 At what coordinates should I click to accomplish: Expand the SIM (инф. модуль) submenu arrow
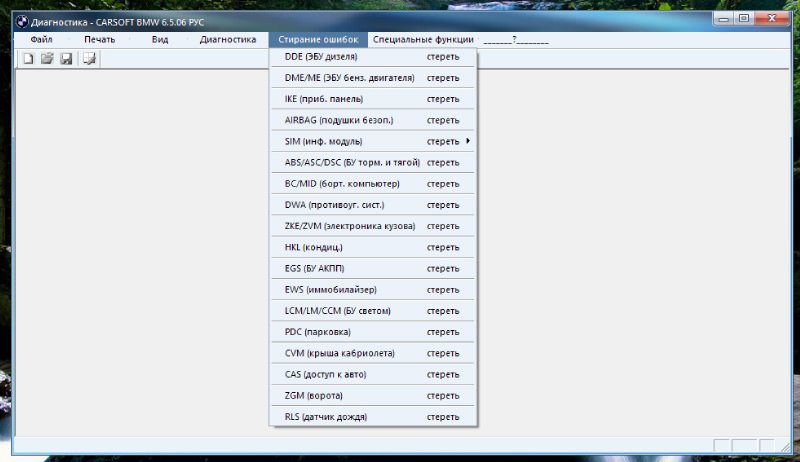pyautogui.click(x=468, y=141)
